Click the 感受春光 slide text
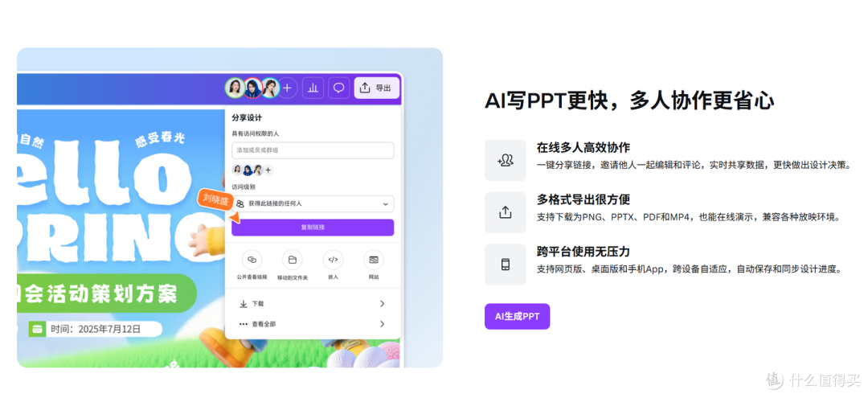This screenshot has height=398, width=868. point(159,141)
